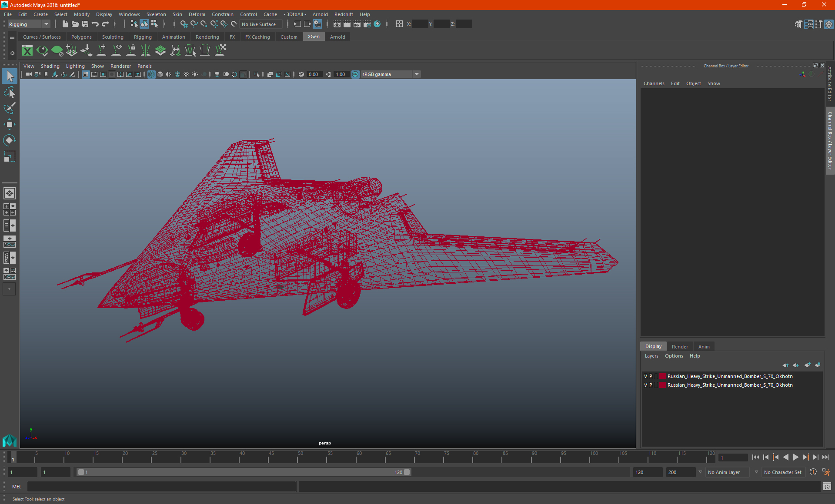Open animation preferences icon
The height and width of the screenshot is (504, 835).
click(826, 472)
